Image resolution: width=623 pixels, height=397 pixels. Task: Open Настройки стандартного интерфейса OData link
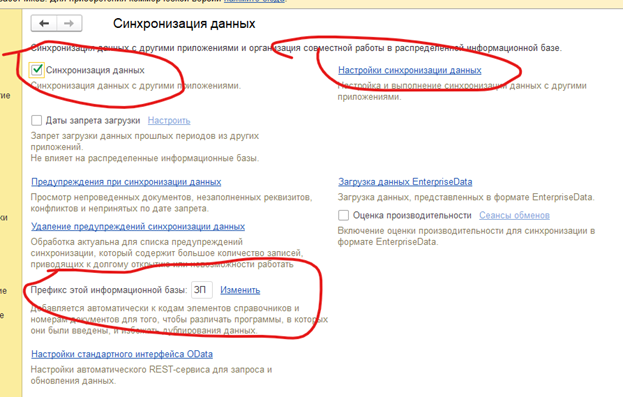pos(122,354)
